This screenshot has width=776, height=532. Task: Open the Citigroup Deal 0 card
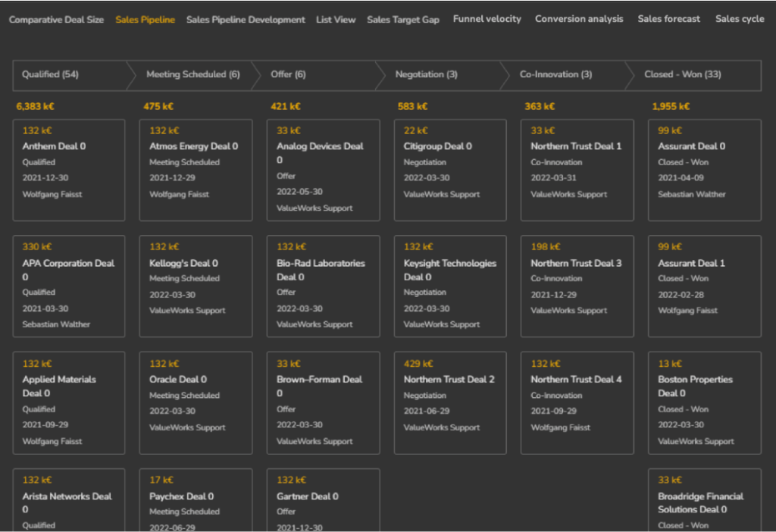[x=450, y=170]
